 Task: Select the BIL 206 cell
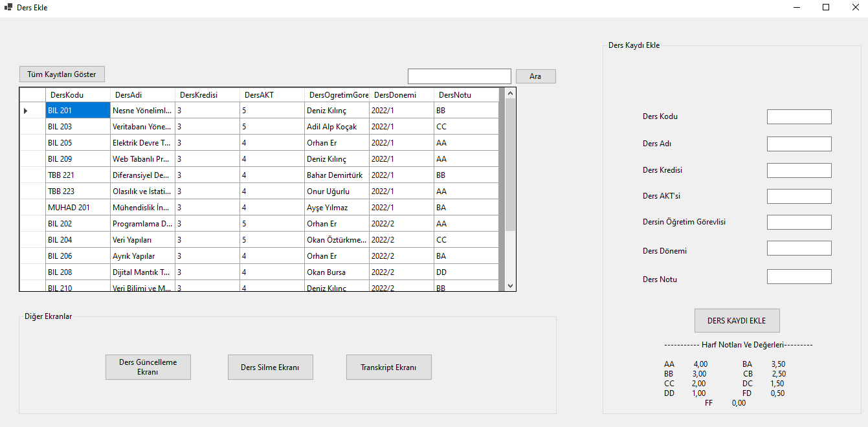click(x=78, y=256)
